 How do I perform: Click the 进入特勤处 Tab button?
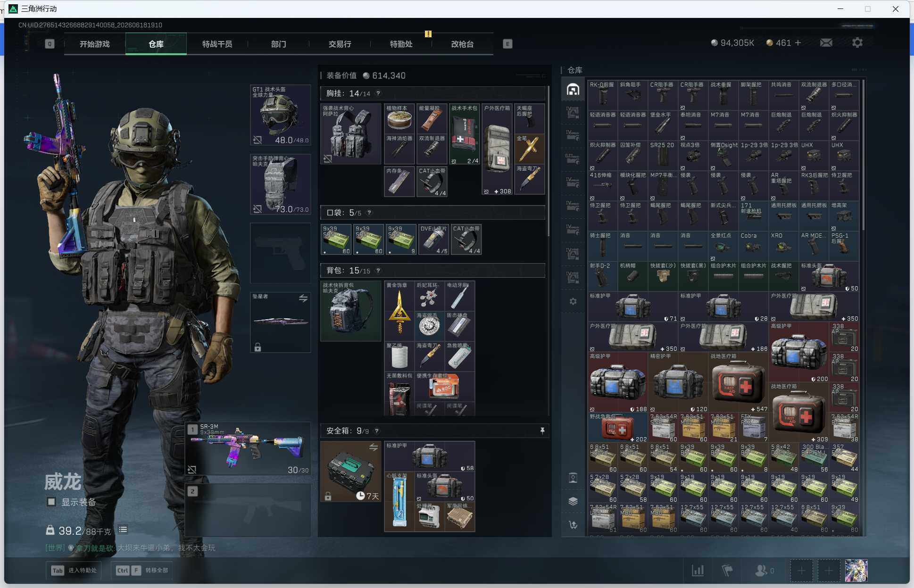pyautogui.click(x=74, y=570)
